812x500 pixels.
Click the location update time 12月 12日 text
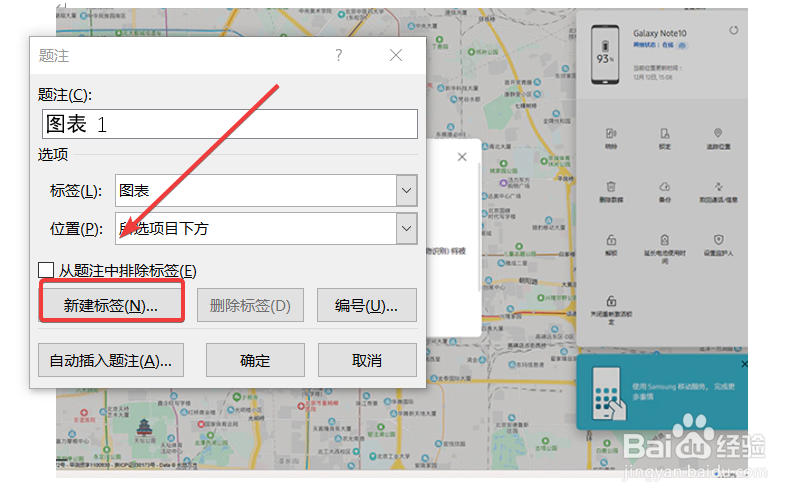(x=652, y=77)
